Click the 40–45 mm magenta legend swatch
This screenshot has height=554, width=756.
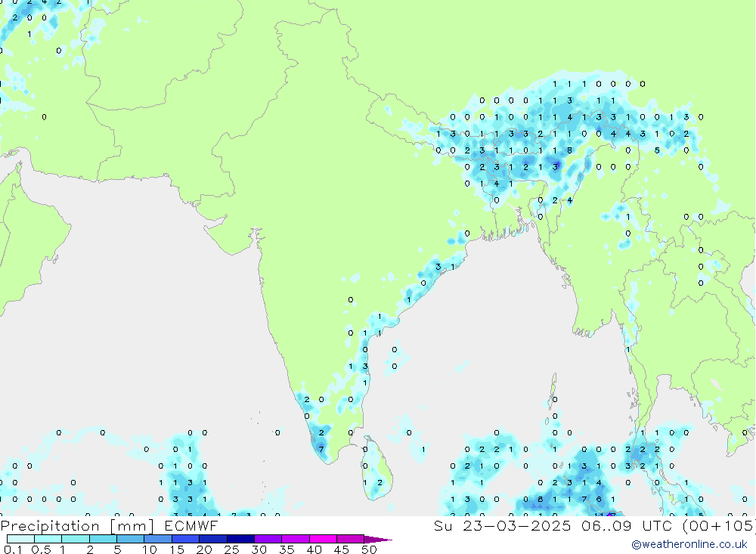point(323,539)
